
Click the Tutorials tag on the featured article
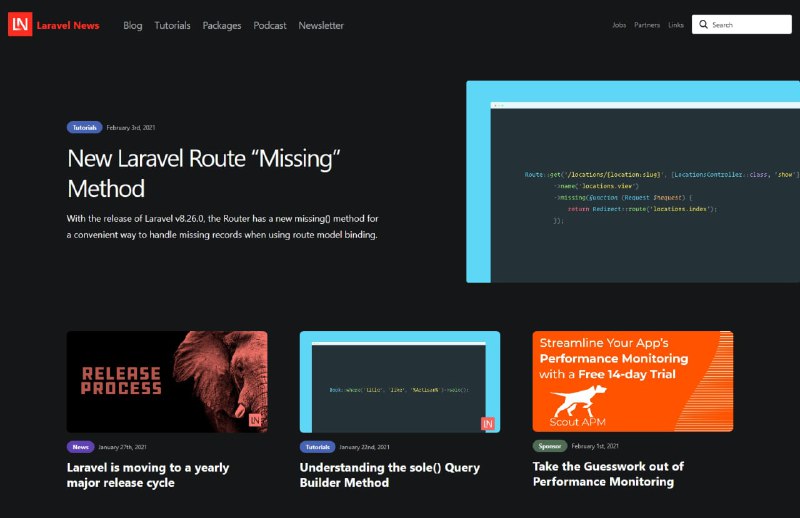coord(84,128)
